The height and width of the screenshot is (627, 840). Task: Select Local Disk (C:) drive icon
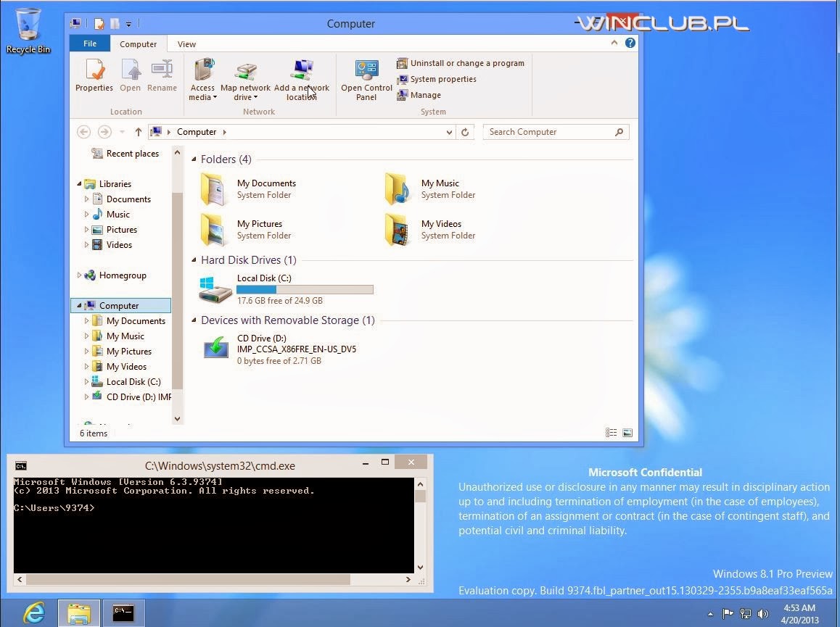(x=215, y=290)
